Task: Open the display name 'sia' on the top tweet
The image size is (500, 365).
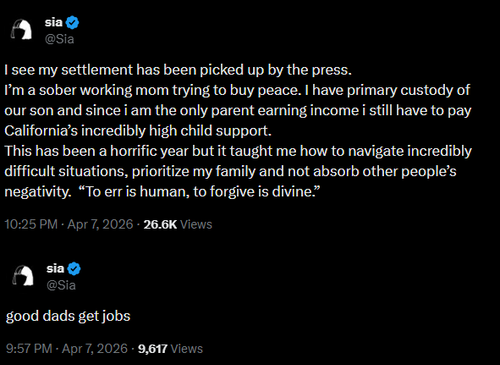Action: pos(54,22)
